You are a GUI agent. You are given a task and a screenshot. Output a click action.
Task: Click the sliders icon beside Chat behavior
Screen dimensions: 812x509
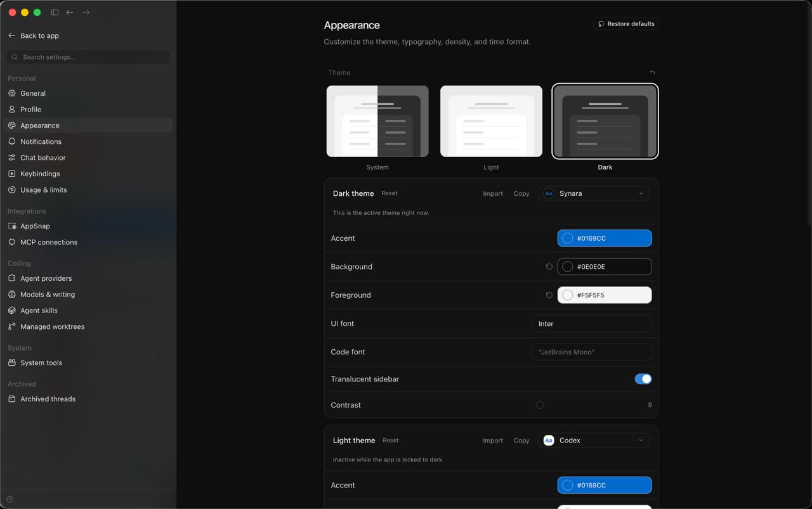tap(12, 158)
